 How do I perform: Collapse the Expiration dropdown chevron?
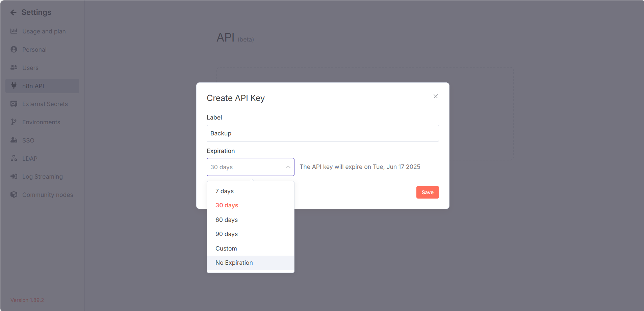tap(288, 167)
